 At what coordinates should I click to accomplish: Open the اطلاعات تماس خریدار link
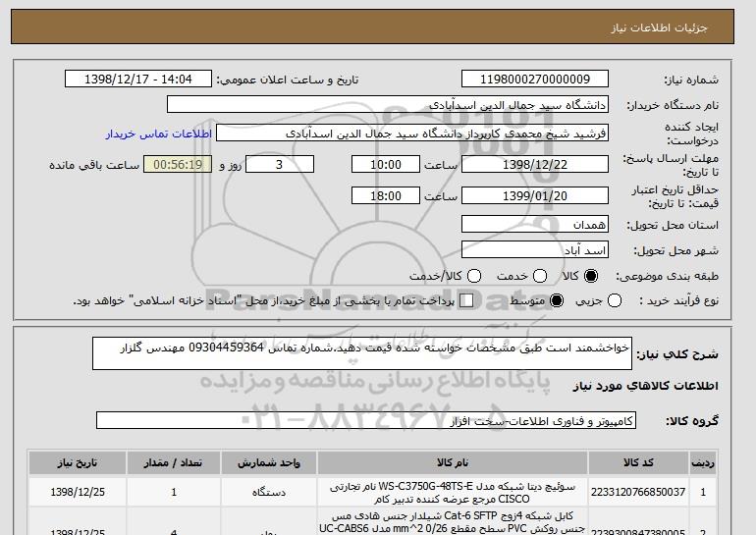(159, 134)
